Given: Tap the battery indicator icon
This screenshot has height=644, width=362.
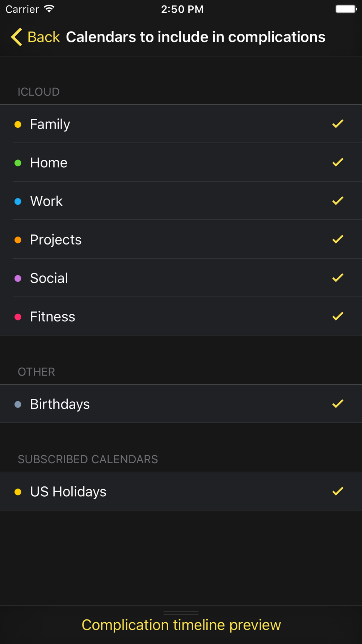Looking at the screenshot, I should [346, 9].
